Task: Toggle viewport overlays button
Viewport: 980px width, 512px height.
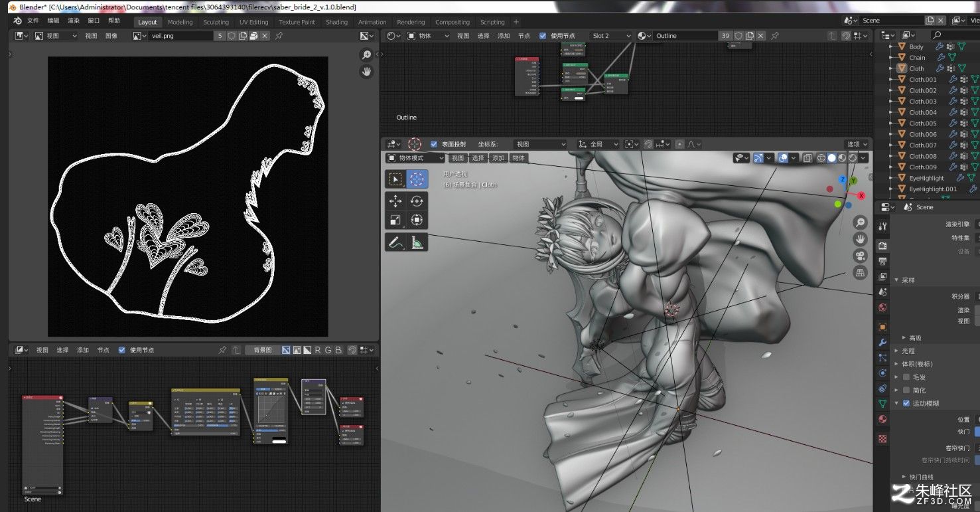Action: (783, 158)
